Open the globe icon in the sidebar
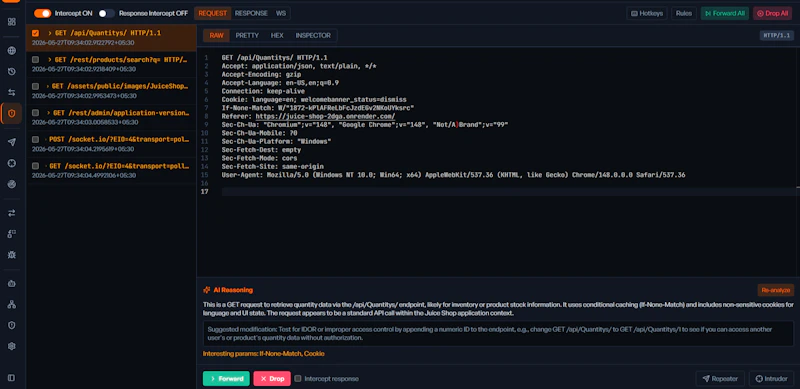Viewport: 800px width, 389px height. [11, 51]
